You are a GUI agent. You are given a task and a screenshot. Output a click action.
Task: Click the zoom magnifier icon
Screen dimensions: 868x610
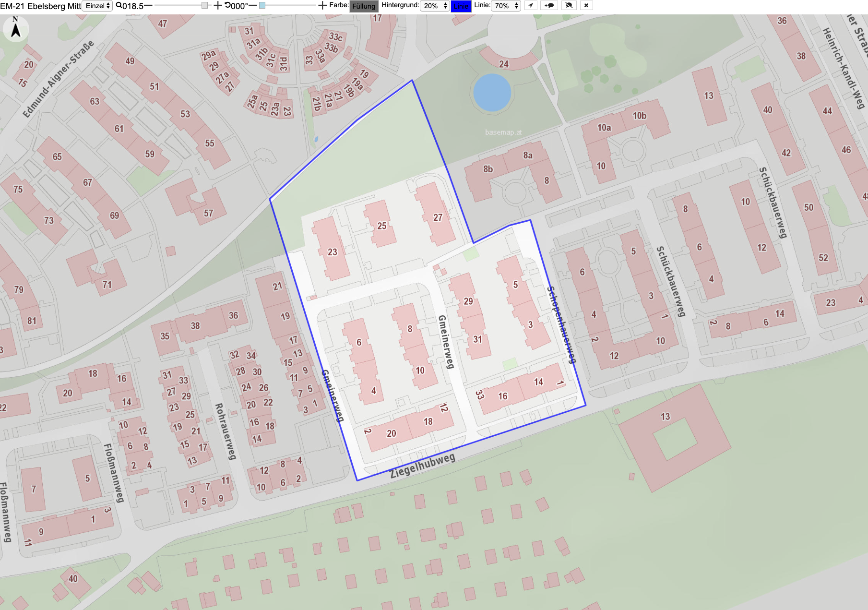click(119, 6)
